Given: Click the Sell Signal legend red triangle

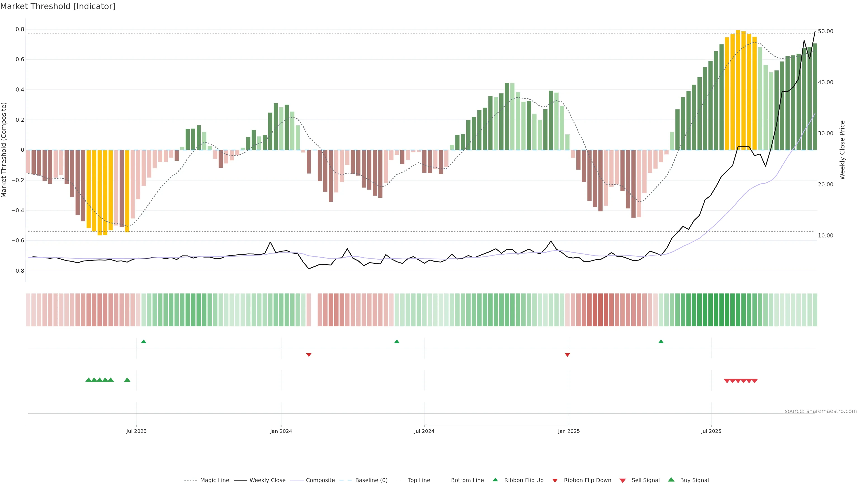Looking at the screenshot, I should coord(622,481).
